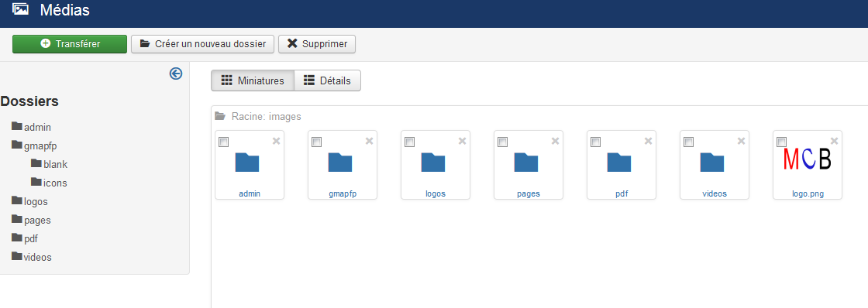Screen dimensions: 868x308
Task: Select the logos folder checkbox
Action: (x=409, y=142)
